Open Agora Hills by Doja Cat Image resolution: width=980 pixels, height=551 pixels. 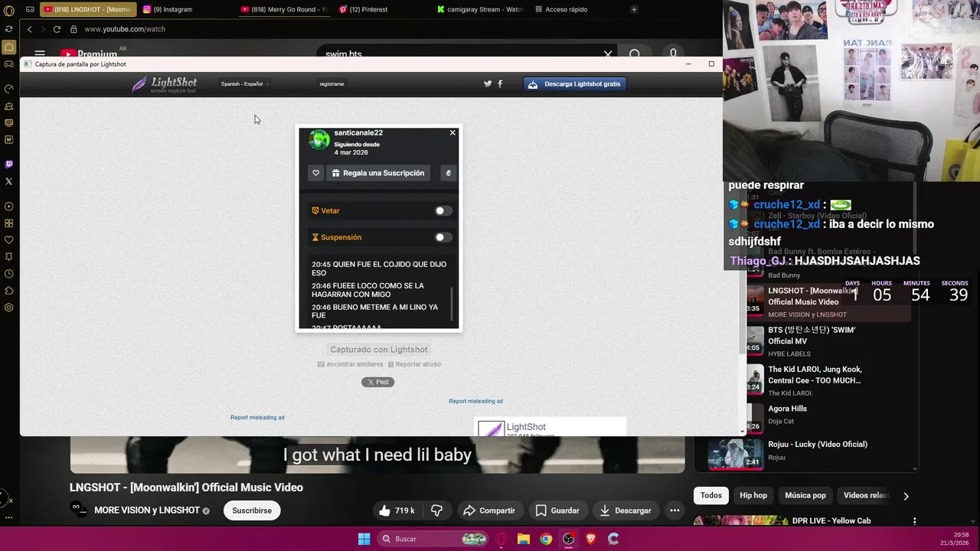coord(788,409)
